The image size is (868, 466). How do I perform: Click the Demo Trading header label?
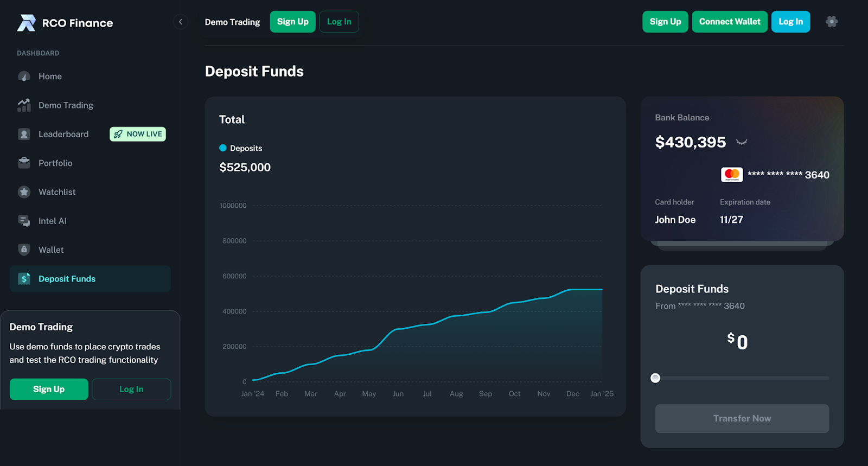coord(232,22)
